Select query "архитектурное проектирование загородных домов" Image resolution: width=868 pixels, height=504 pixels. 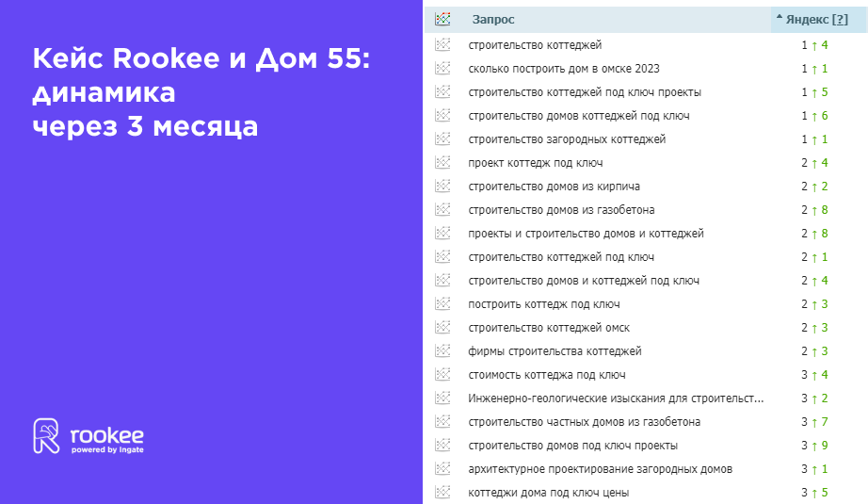(x=600, y=468)
